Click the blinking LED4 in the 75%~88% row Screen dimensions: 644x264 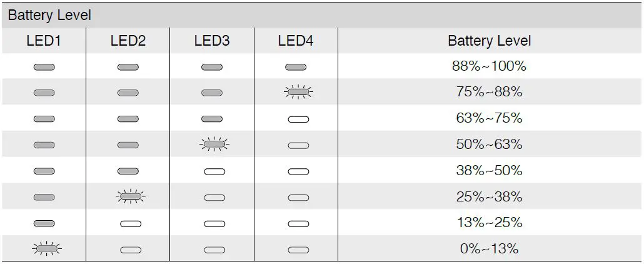(298, 93)
